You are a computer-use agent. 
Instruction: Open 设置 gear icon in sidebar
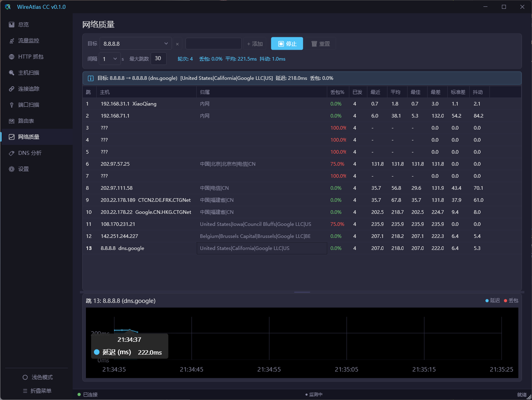tap(12, 169)
